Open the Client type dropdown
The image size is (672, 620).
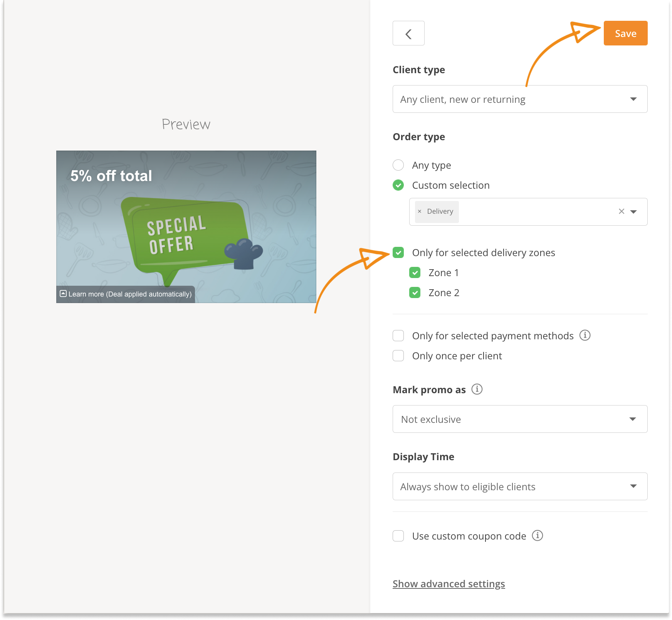coord(519,99)
